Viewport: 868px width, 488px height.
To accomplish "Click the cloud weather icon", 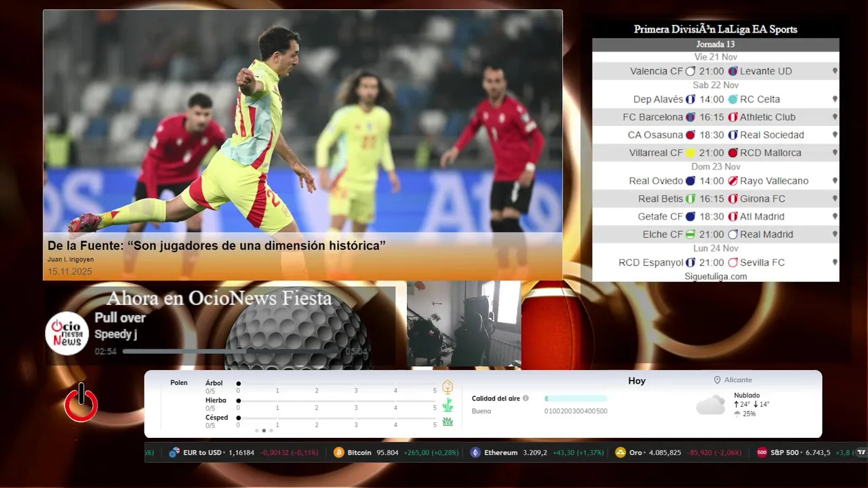I will [711, 405].
